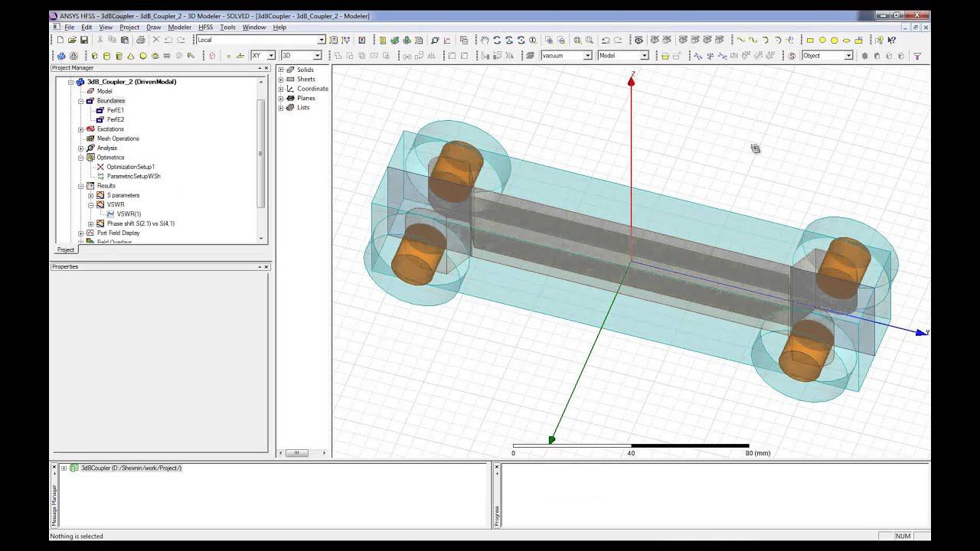Open the Draw menu
This screenshot has width=980, height=551.
(x=153, y=27)
